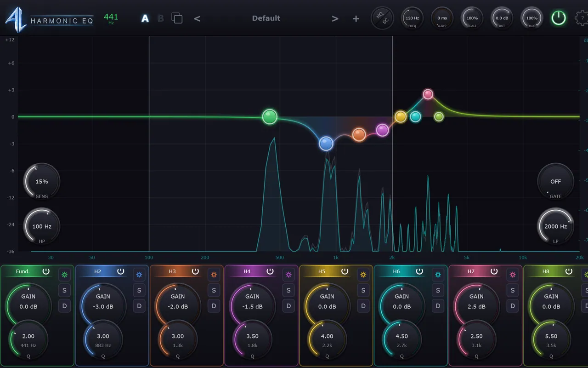Viewport: 588px width, 368px height.
Task: Click the HQ/SC mode button
Action: pos(382,18)
